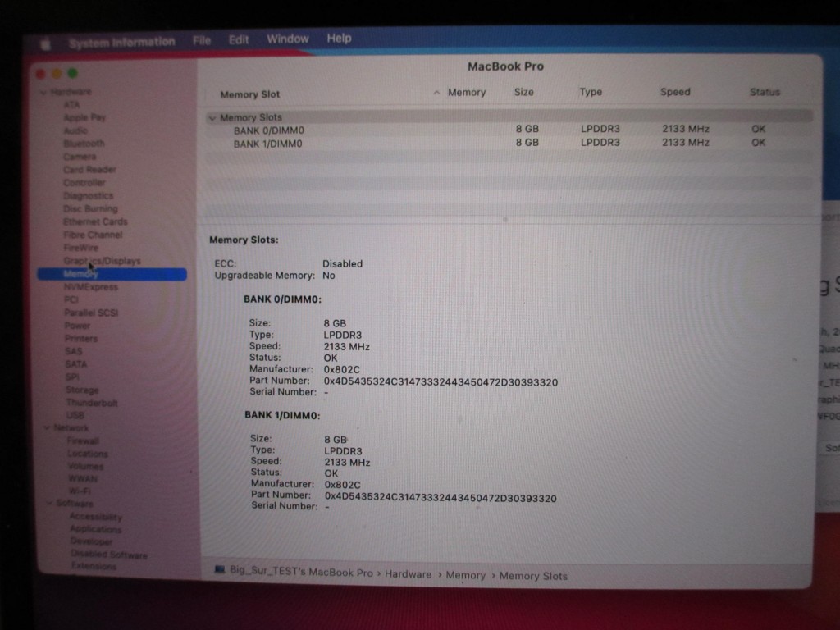Click the Memory column header
Image resolution: width=840 pixels, height=630 pixels.
click(x=467, y=92)
